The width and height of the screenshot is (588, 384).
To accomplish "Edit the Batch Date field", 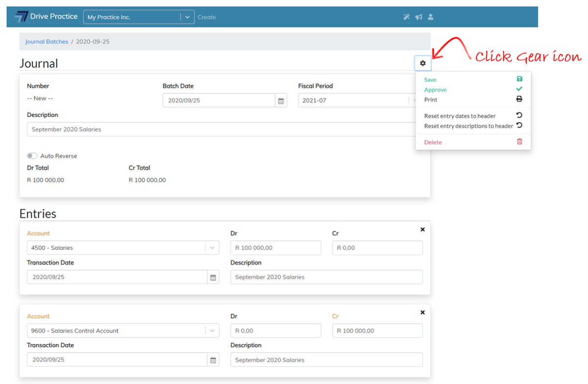I will (219, 101).
